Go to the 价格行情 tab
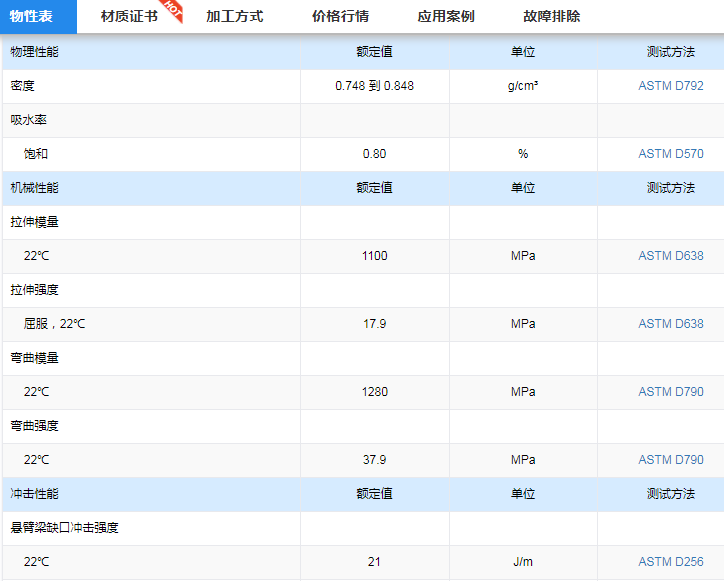Viewport: 724px width, 581px height. (x=340, y=16)
